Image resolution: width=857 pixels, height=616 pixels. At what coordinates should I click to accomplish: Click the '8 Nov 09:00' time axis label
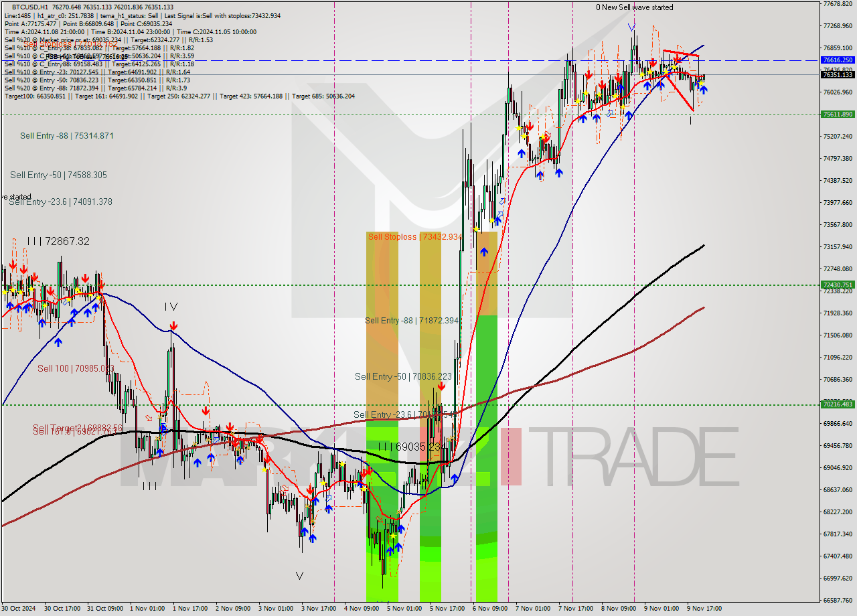point(619,609)
